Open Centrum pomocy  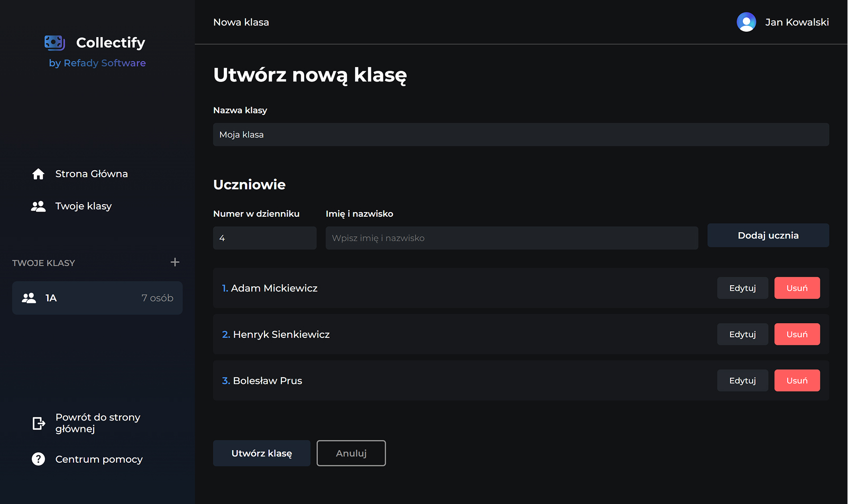(99, 459)
